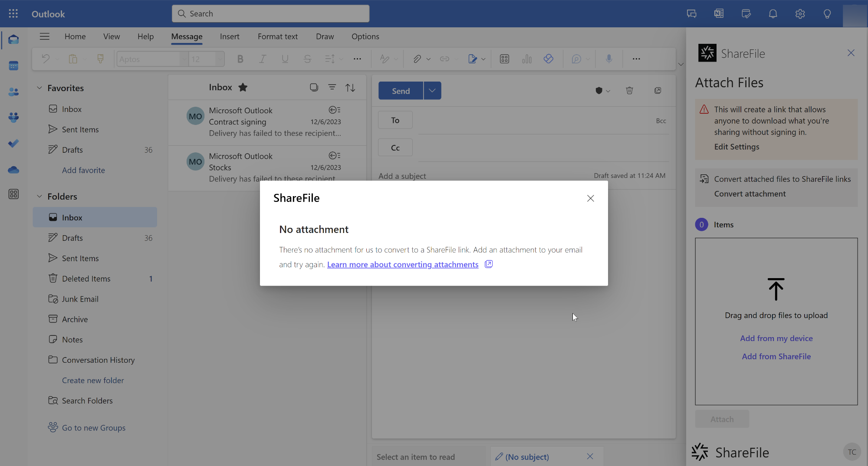Viewport: 868px width, 466px height.
Task: Click the Cc recipients button
Action: (x=395, y=148)
